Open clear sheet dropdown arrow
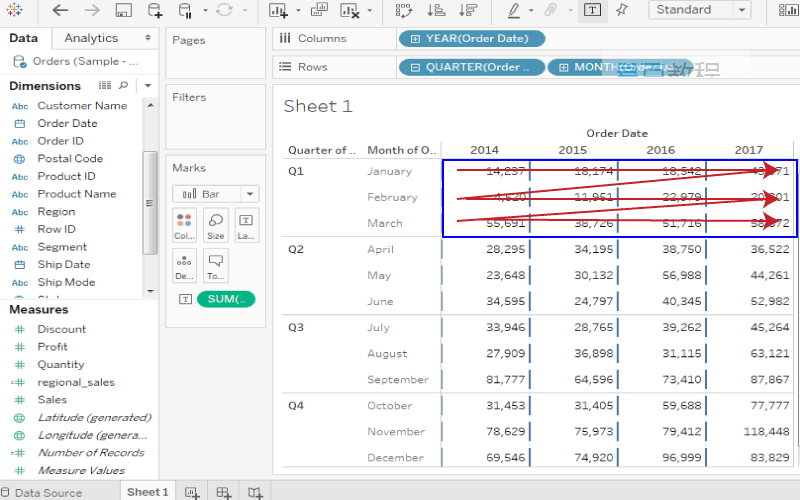Viewport: 800px width, 500px height. click(369, 10)
